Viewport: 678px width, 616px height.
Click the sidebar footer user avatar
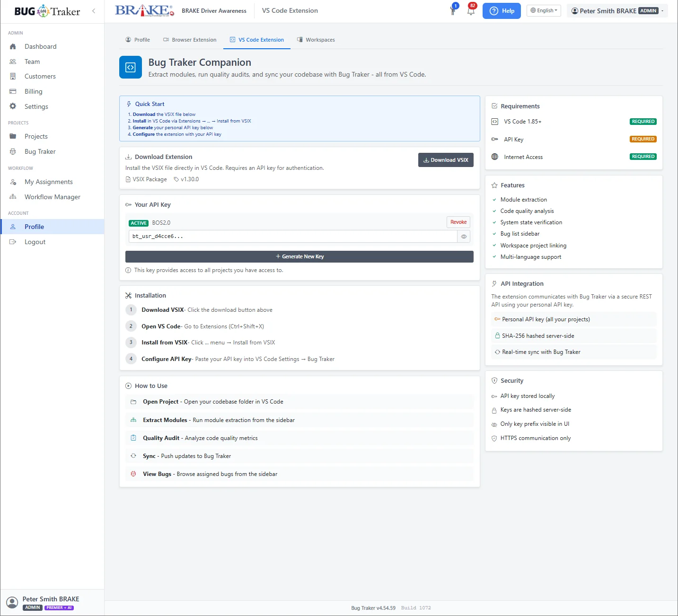pos(12,603)
